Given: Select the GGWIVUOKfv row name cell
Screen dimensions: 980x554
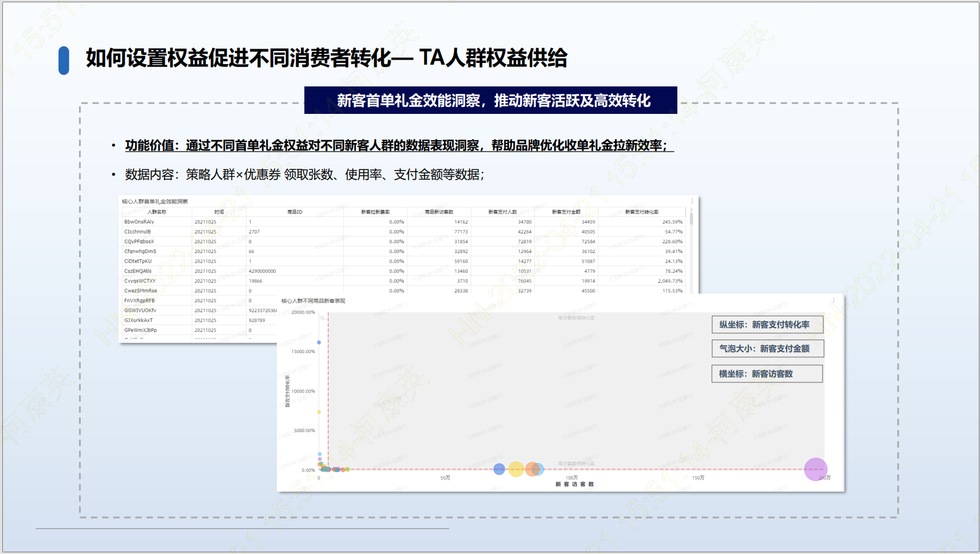Looking at the screenshot, I should coord(140,310).
